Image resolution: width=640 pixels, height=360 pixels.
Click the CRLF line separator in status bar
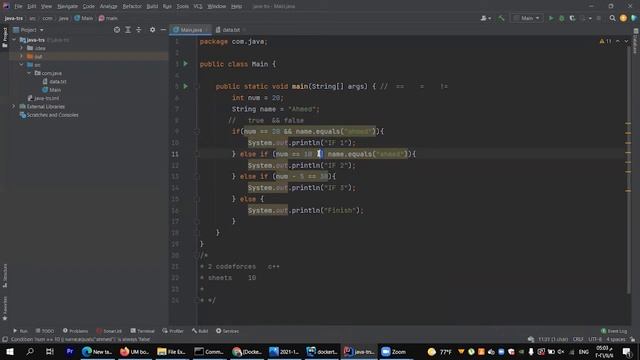(x=578, y=339)
